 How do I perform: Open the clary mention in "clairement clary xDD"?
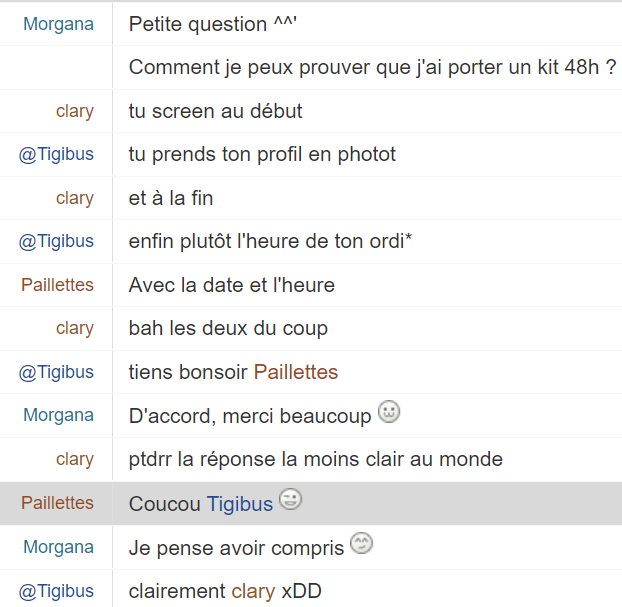point(253,591)
